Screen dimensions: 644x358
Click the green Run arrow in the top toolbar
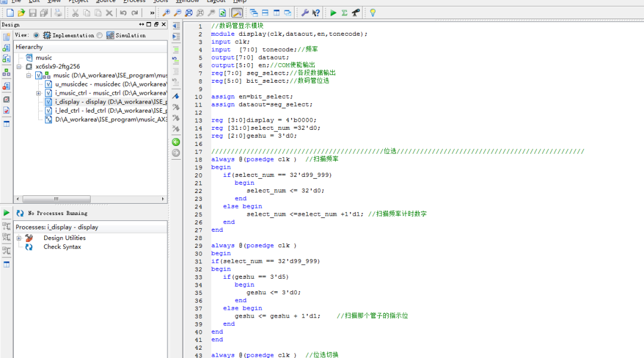tap(333, 13)
